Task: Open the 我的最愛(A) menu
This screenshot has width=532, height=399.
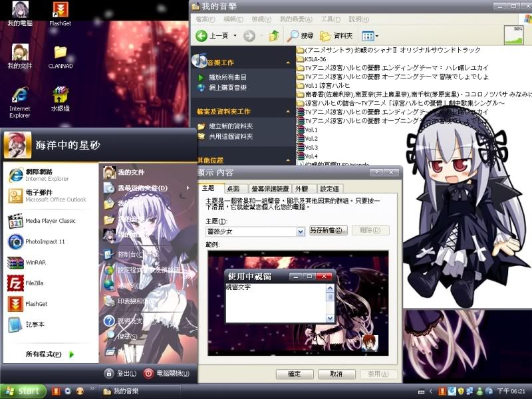Action: click(296, 19)
